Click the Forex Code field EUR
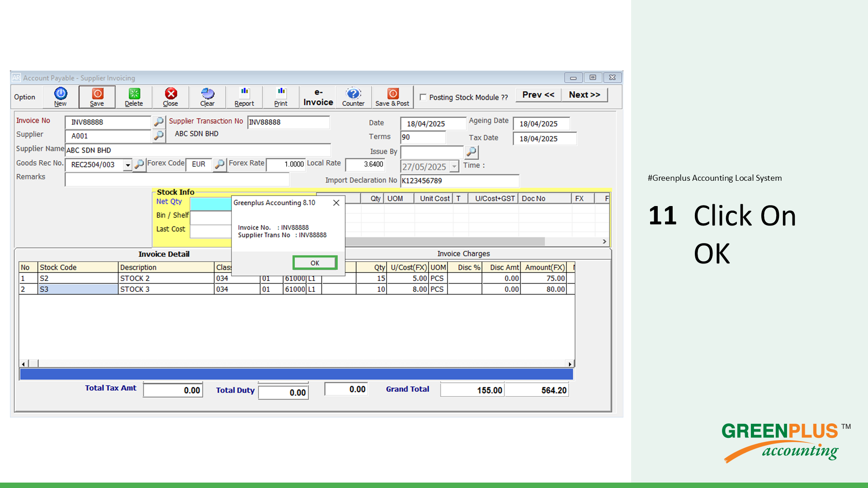This screenshot has height=488, width=868. point(199,164)
